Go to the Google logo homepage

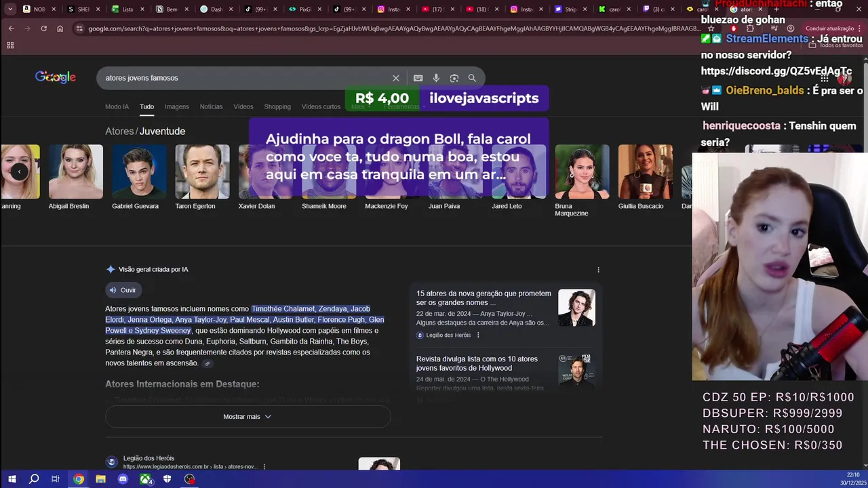pos(56,77)
